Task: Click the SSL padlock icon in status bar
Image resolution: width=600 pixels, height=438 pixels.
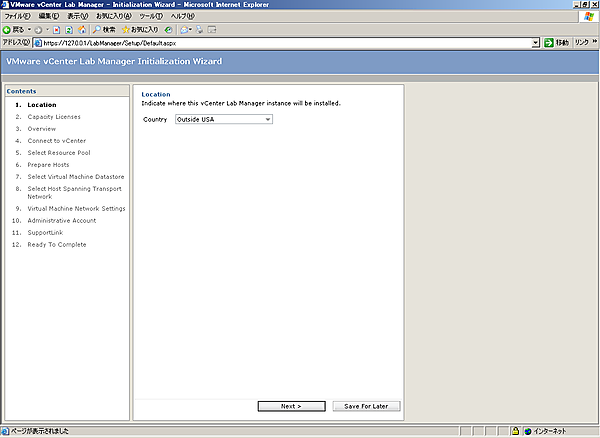Action: click(515, 431)
